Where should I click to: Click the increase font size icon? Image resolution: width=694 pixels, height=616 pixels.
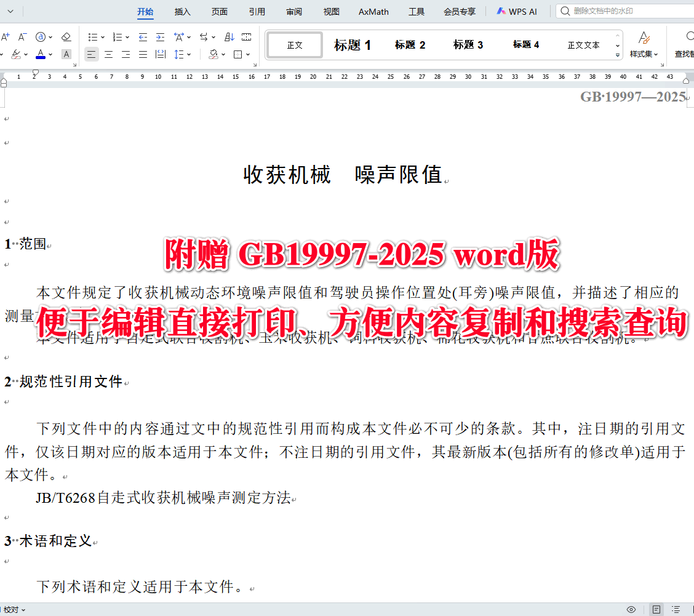5,37
